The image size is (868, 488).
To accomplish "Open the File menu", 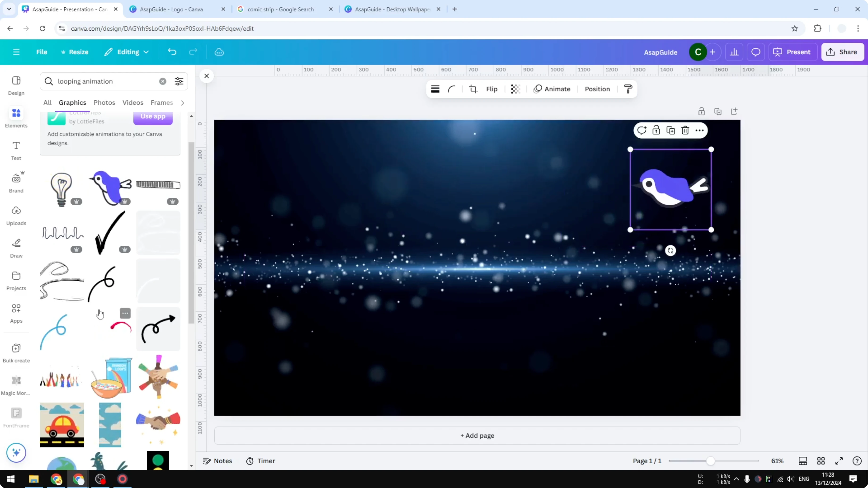I will [42, 52].
